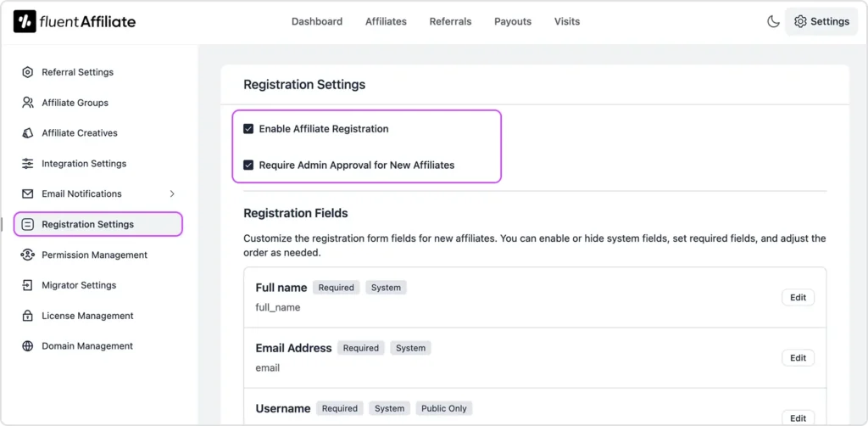Toggle dark mode moon icon
This screenshot has height=426, width=868.
pos(773,21)
